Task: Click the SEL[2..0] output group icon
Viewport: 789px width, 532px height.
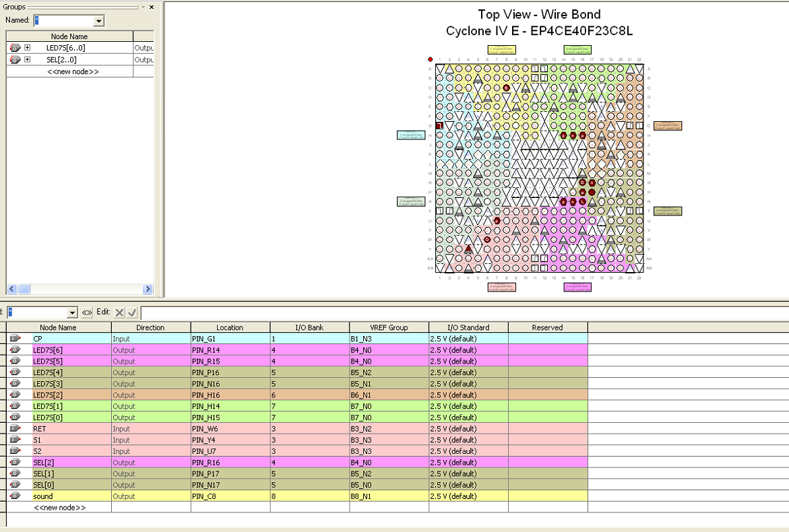Action: pyautogui.click(x=15, y=59)
